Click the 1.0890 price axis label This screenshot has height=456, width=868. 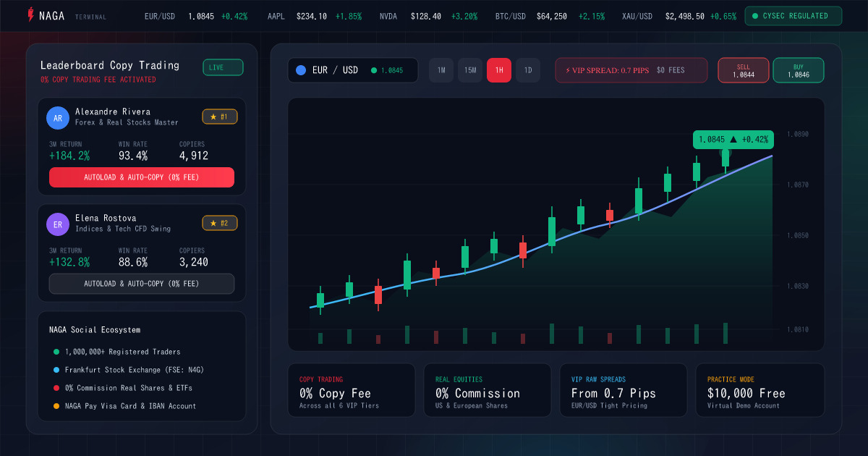point(797,135)
